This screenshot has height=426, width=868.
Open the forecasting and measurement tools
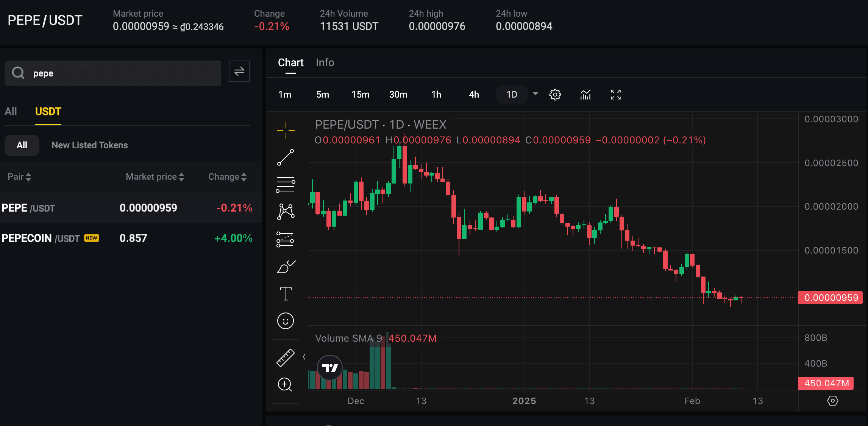[x=286, y=239]
